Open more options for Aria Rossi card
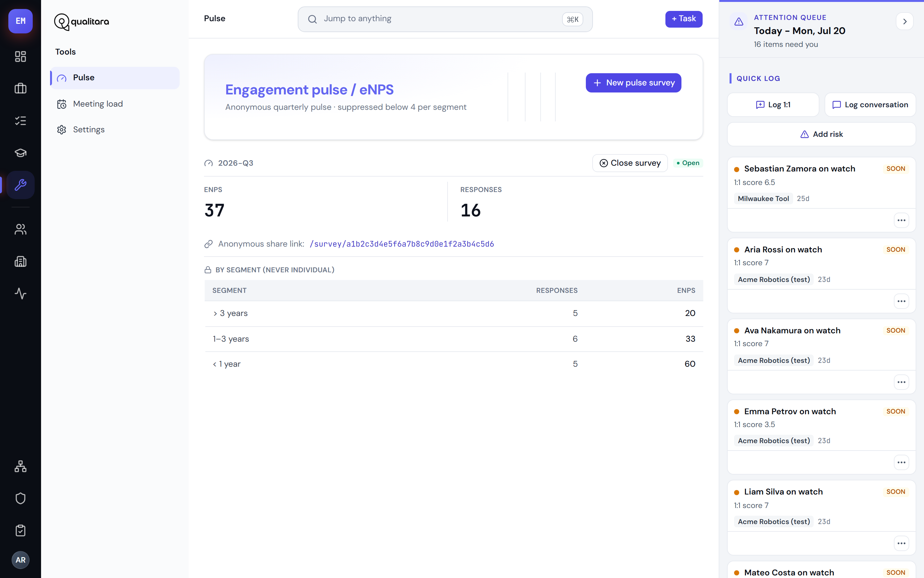The height and width of the screenshot is (578, 924). [902, 301]
